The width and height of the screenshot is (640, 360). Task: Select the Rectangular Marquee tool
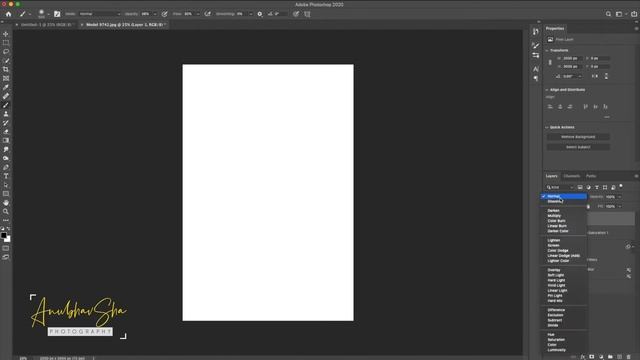coord(6,43)
